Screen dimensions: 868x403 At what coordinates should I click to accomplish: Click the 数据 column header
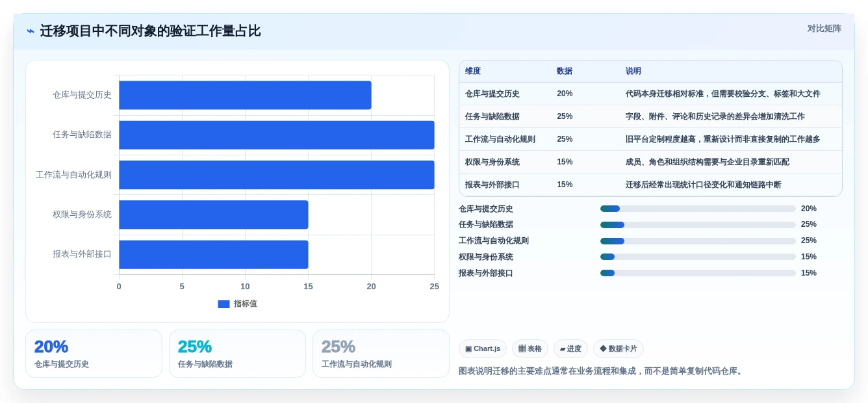[x=565, y=71]
